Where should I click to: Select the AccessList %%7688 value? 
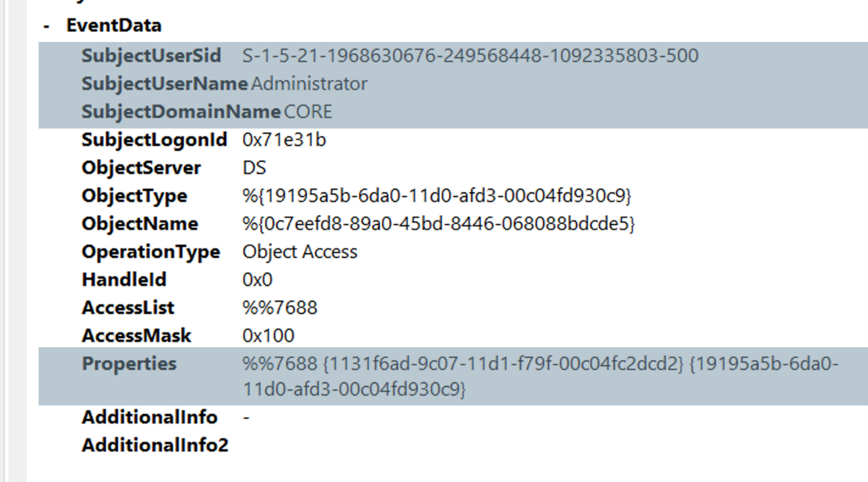pos(280,308)
